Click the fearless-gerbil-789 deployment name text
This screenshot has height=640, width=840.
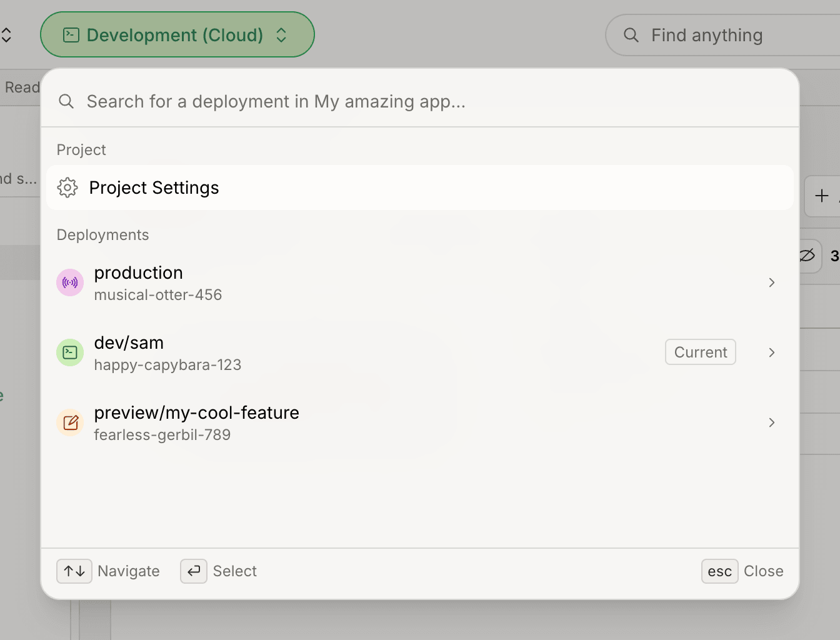coord(162,435)
